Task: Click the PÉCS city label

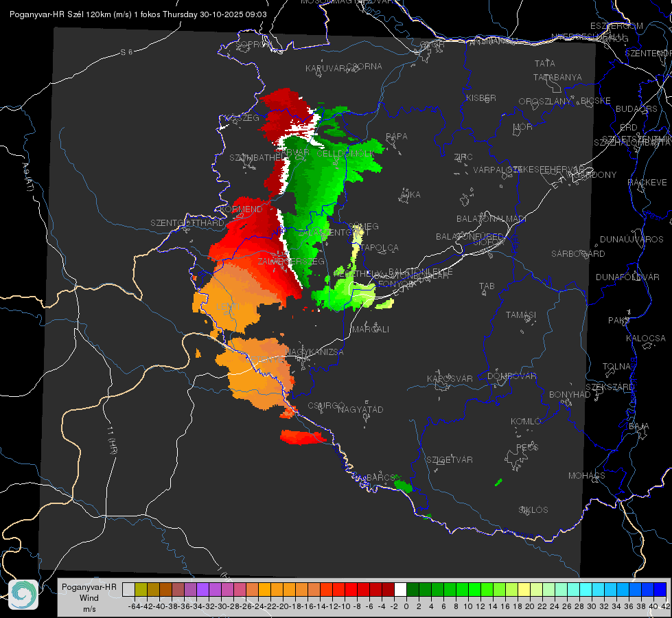Action: 526,448
